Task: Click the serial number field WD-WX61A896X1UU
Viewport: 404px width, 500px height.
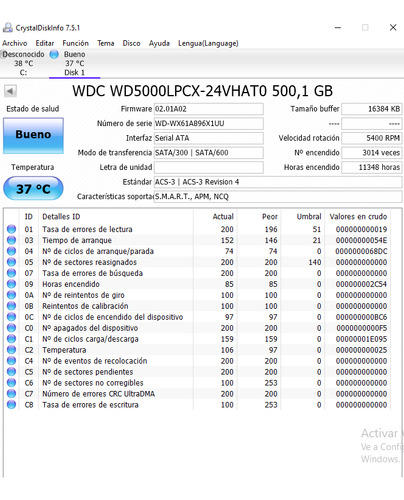Action: click(x=209, y=123)
